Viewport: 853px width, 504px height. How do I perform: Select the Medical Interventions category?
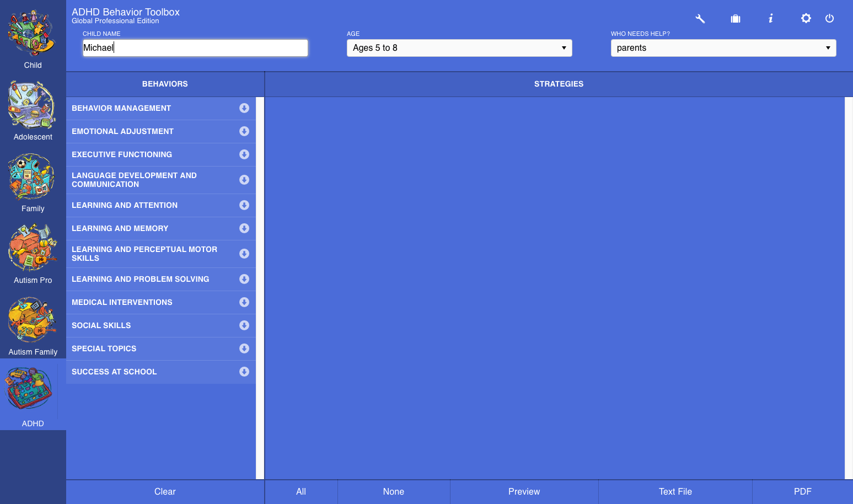coord(122,302)
